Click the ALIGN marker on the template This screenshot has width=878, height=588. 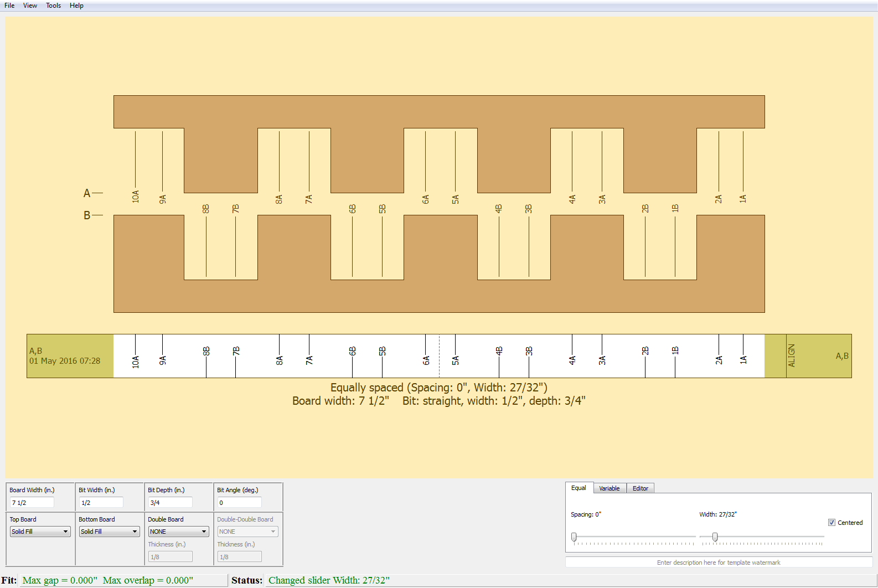point(791,355)
